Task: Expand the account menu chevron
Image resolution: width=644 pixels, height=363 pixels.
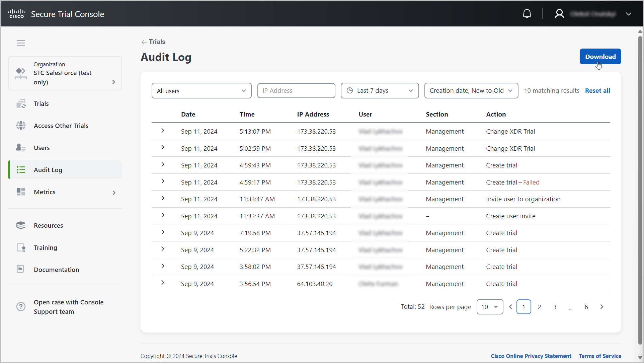Action: pyautogui.click(x=629, y=14)
